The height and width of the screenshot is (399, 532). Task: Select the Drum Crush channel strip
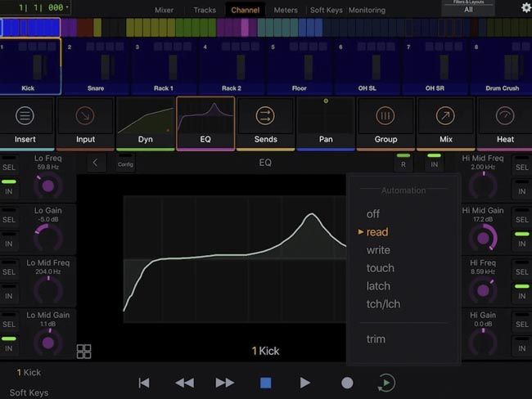point(501,66)
